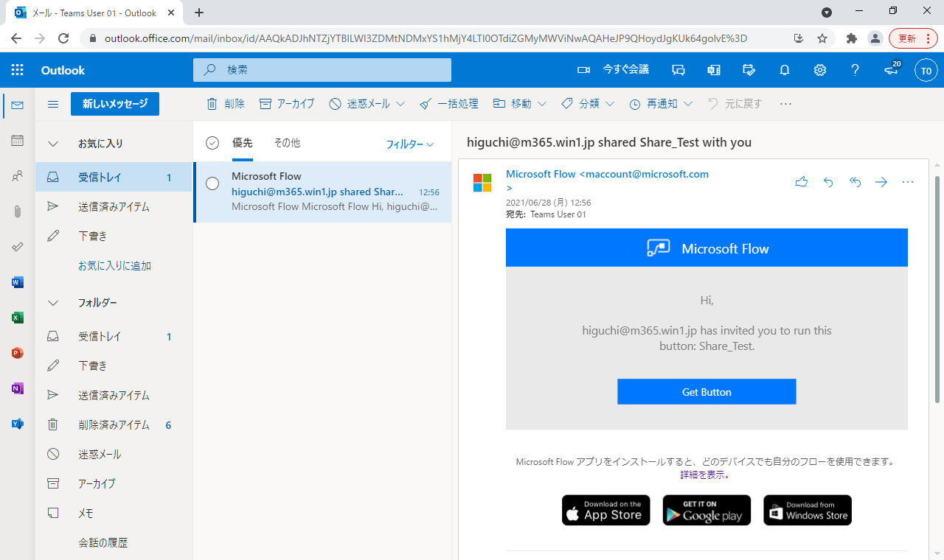
Task: Start 今すぐ会議 meet now
Action: pyautogui.click(x=613, y=70)
